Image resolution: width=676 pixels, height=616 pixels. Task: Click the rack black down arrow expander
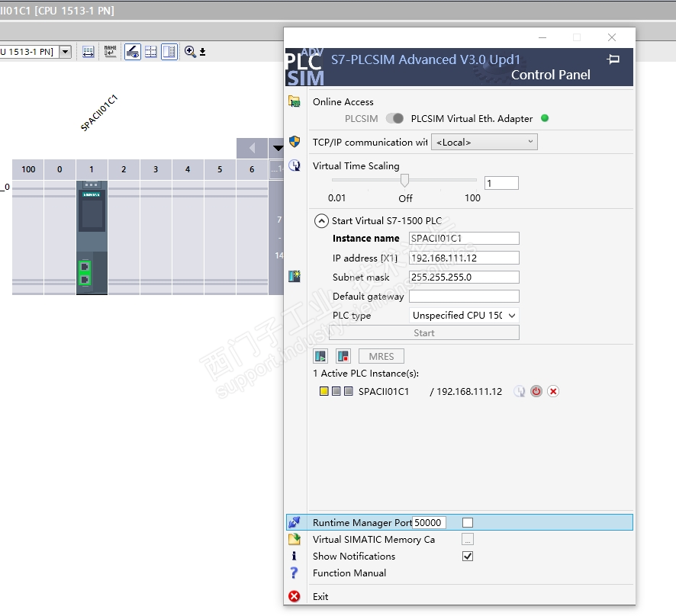(x=278, y=148)
